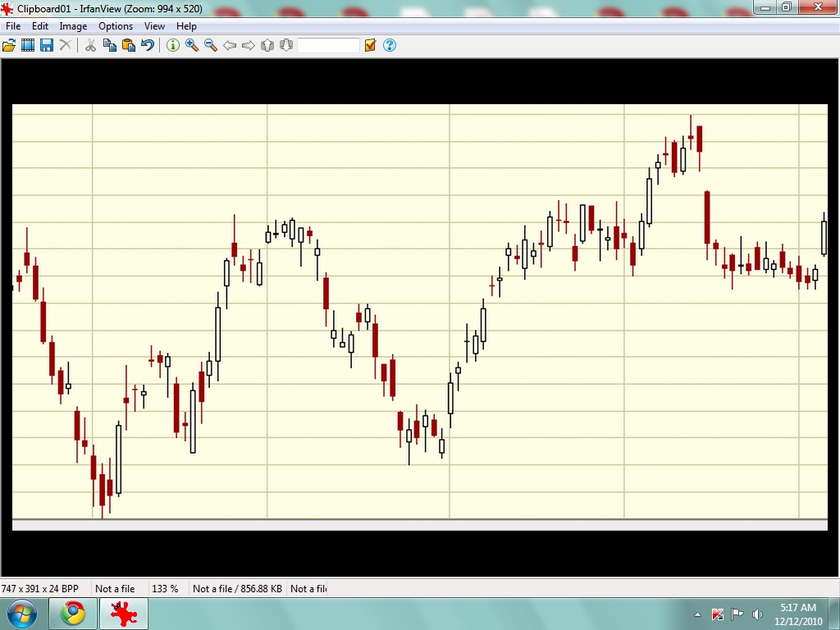Open the Windows Start orb
This screenshot has width=840, height=630.
(22, 614)
